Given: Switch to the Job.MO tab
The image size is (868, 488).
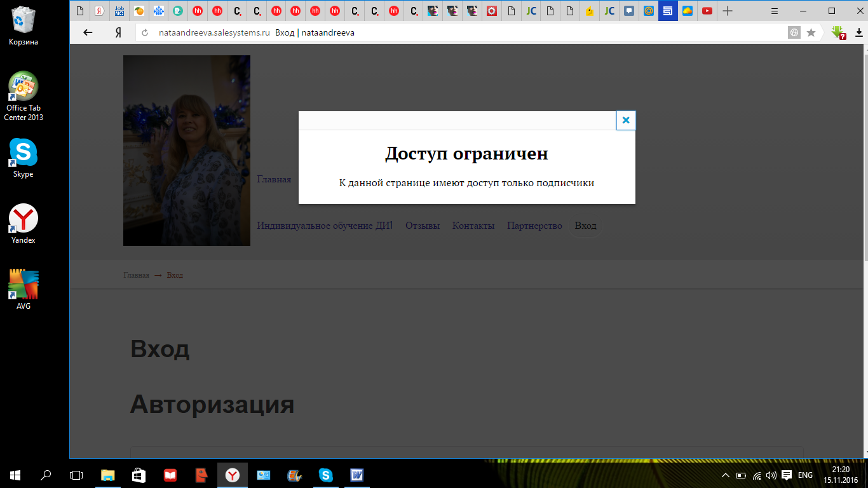Looking at the screenshot, I should click(x=119, y=11).
